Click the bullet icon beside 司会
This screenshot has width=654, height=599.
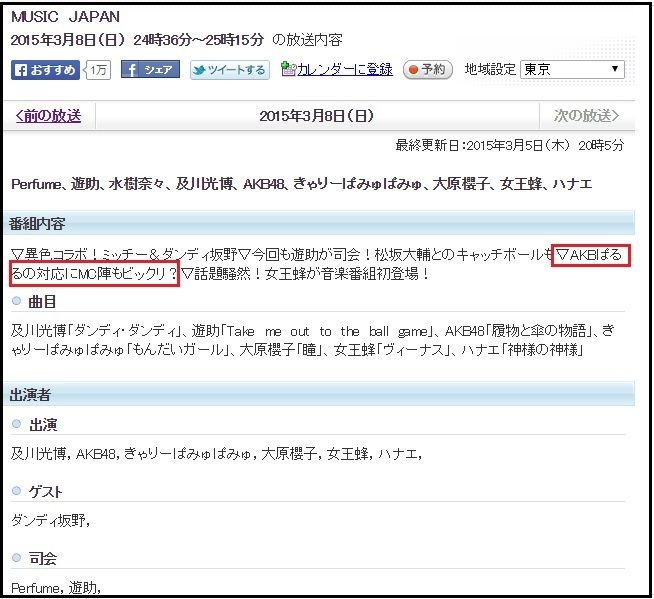point(16,557)
